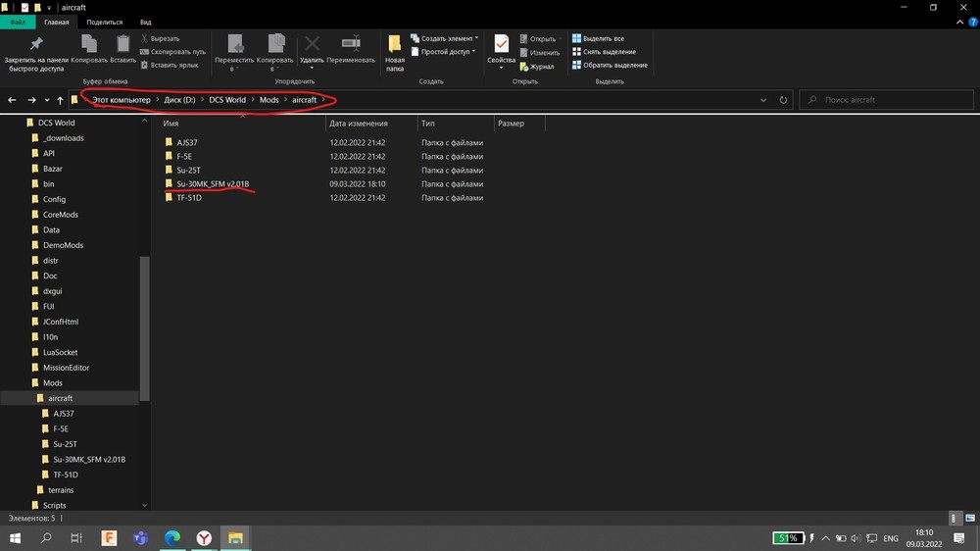Open Копировать в copy-to dropdown
Viewport: 980px width, 551px height.
click(275, 53)
